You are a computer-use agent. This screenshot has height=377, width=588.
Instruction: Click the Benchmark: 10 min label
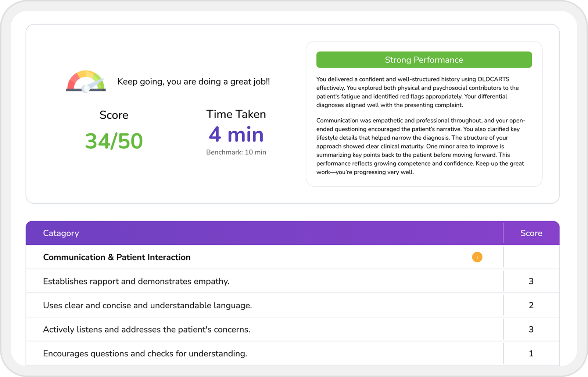(x=236, y=152)
